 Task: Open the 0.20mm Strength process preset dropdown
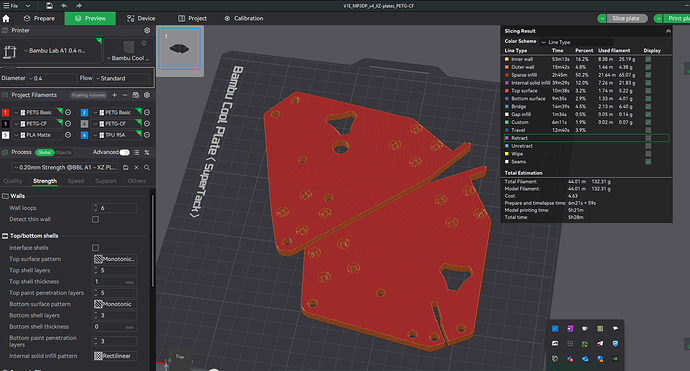[65, 168]
